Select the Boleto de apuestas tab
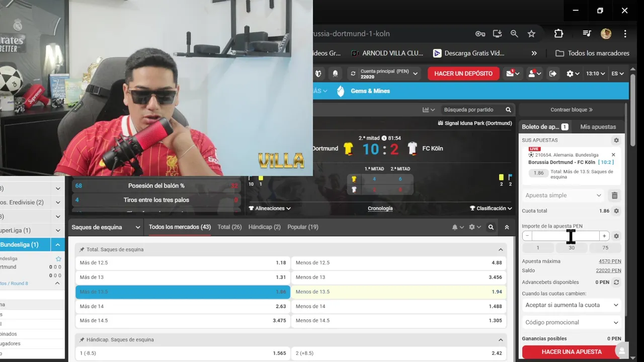This screenshot has height=362, width=644. click(x=545, y=127)
